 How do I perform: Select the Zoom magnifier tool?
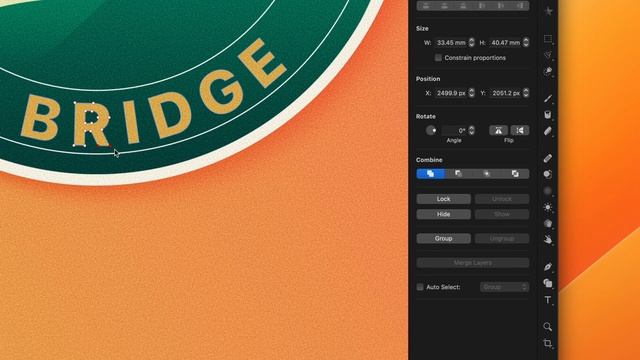(x=548, y=327)
